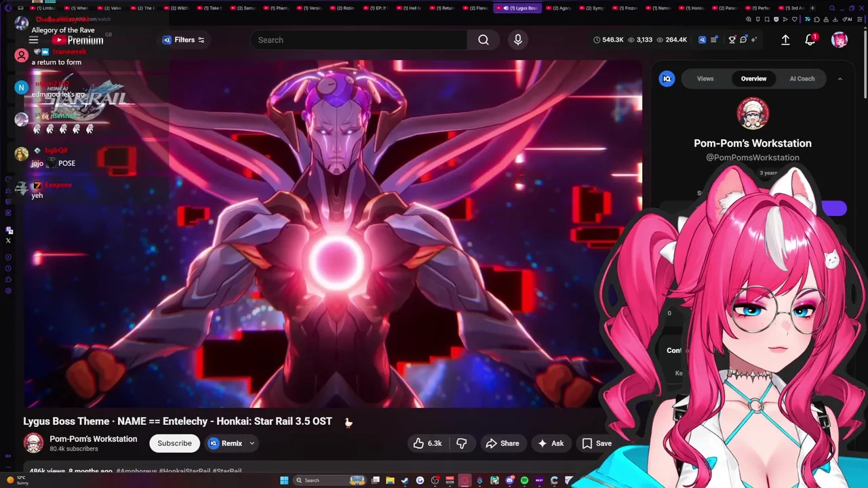The height and width of the screenshot is (488, 868).
Task: Like the video showing 6.3k
Action: coord(428,443)
